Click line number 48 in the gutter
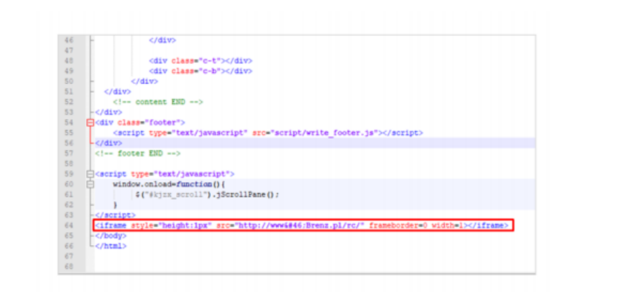Image resolution: width=644 pixels, height=293 pixels. pyautogui.click(x=68, y=60)
